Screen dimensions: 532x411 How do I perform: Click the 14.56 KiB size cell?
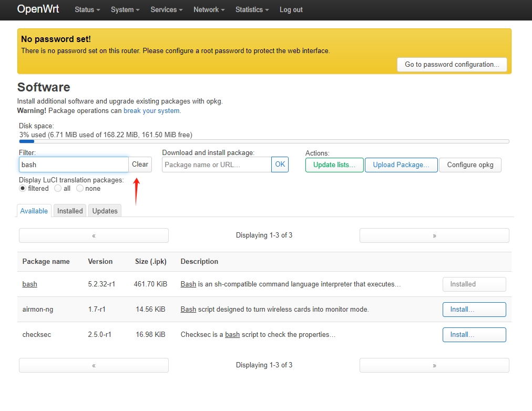(x=150, y=309)
